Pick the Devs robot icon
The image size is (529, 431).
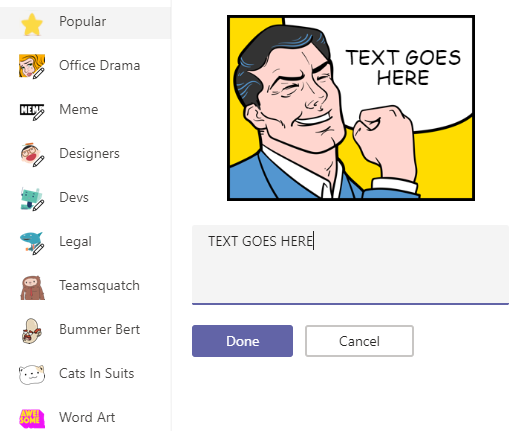[32, 199]
